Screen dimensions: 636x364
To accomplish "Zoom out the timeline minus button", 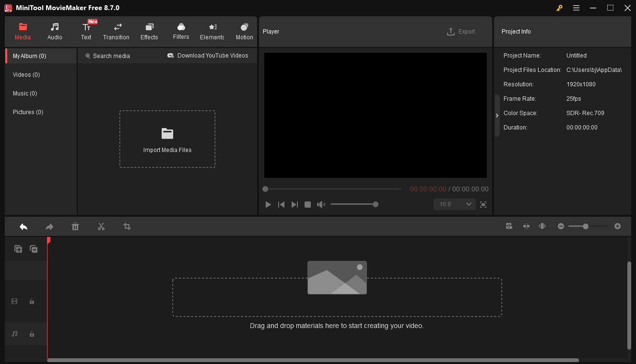I will coord(561,226).
